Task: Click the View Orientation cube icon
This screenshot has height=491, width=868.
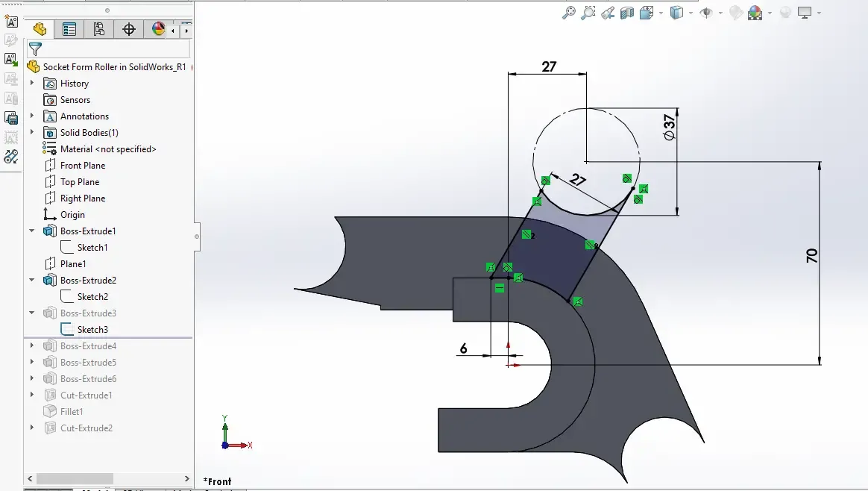Action: pos(646,12)
